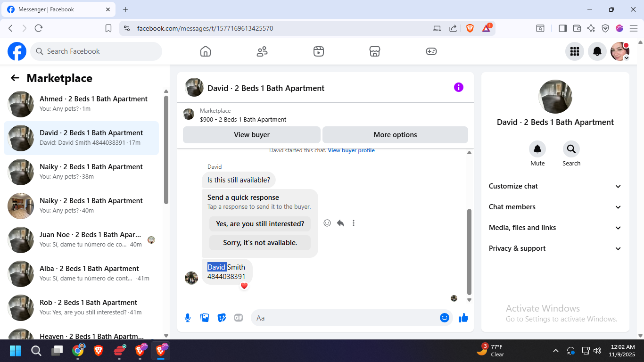Screen dimensions: 644x362
Task: Open the Marketplace storefront icon
Action: 375,51
